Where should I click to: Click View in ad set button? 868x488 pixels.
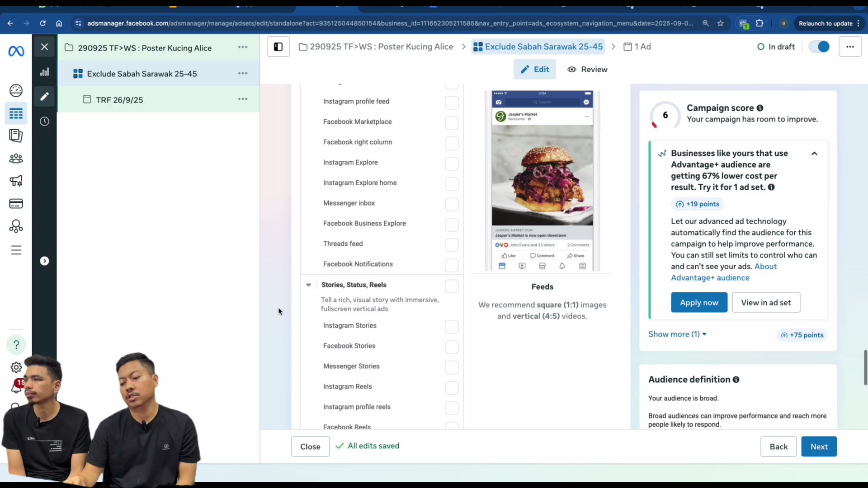pos(766,303)
